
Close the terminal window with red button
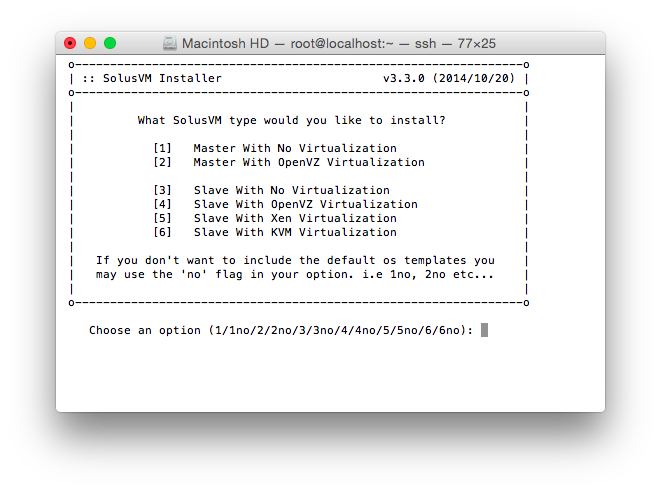point(70,43)
